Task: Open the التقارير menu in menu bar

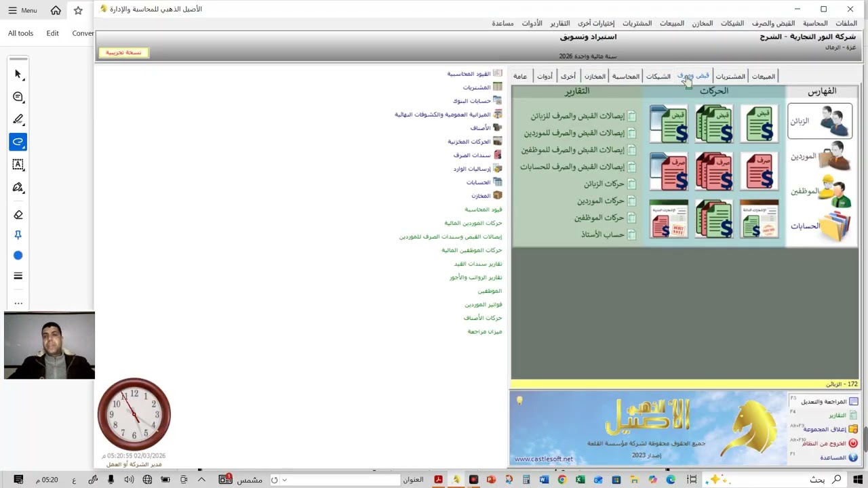Action: point(560,23)
